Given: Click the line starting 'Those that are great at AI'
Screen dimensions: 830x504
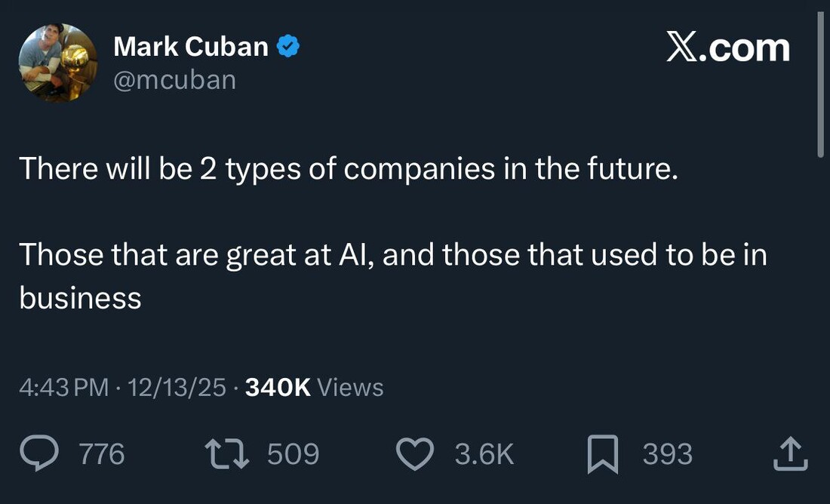Looking at the screenshot, I should click(392, 255).
